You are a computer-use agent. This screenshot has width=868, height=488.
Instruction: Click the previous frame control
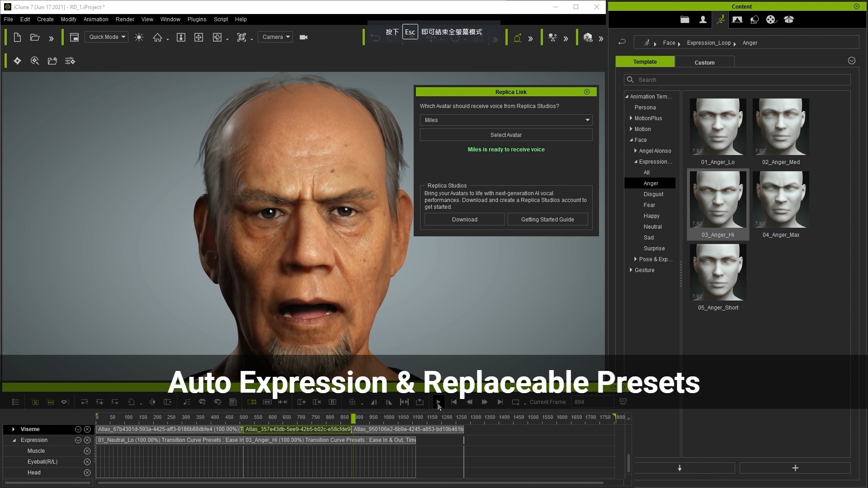coord(469,402)
